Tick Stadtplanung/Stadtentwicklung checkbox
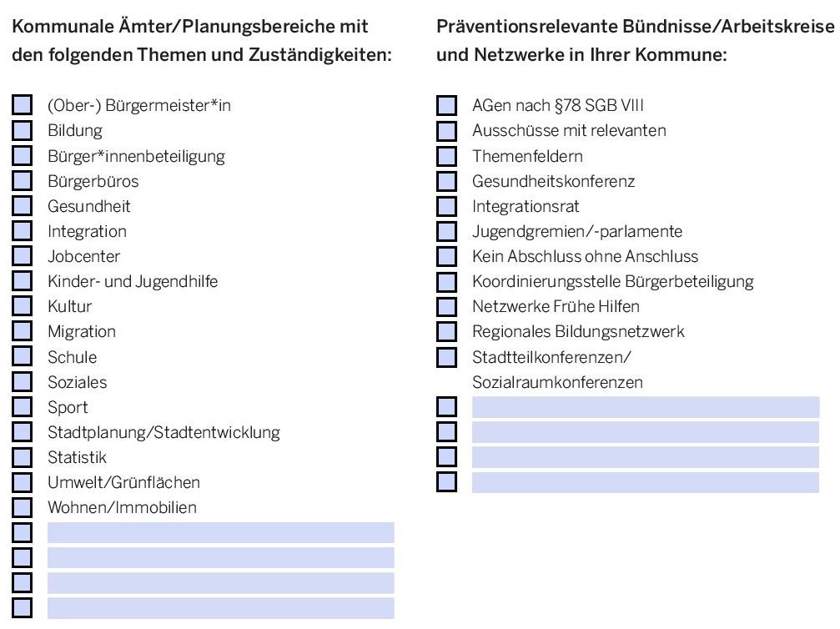 tap(22, 432)
